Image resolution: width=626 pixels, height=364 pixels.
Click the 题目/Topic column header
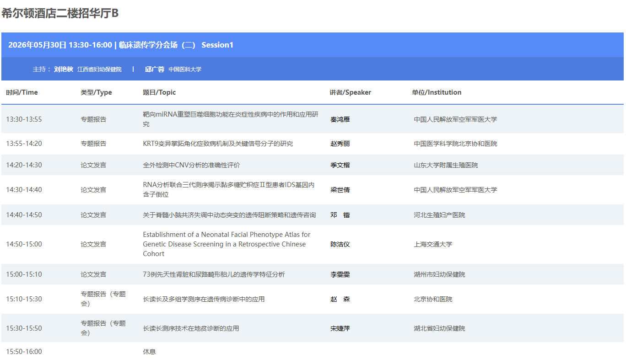click(159, 92)
